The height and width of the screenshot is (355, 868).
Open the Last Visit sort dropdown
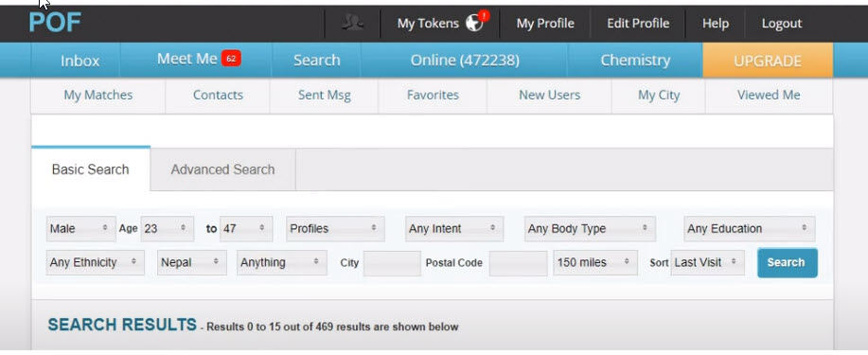[707, 262]
